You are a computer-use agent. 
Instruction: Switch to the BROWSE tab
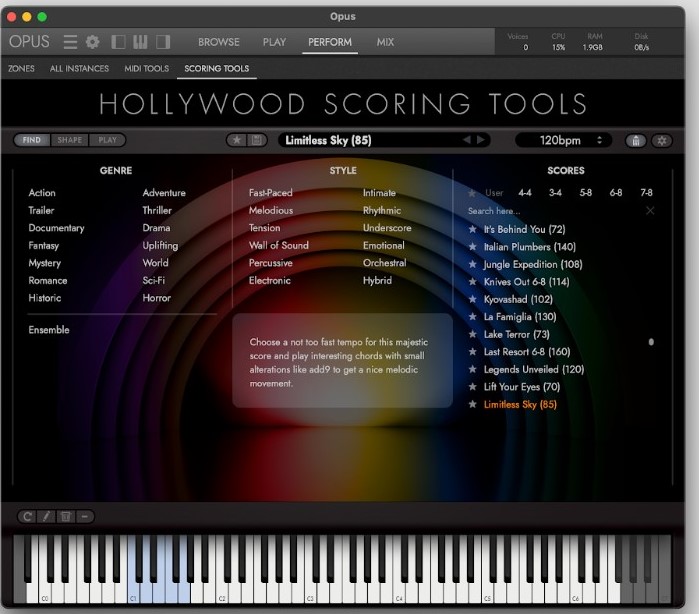click(219, 42)
